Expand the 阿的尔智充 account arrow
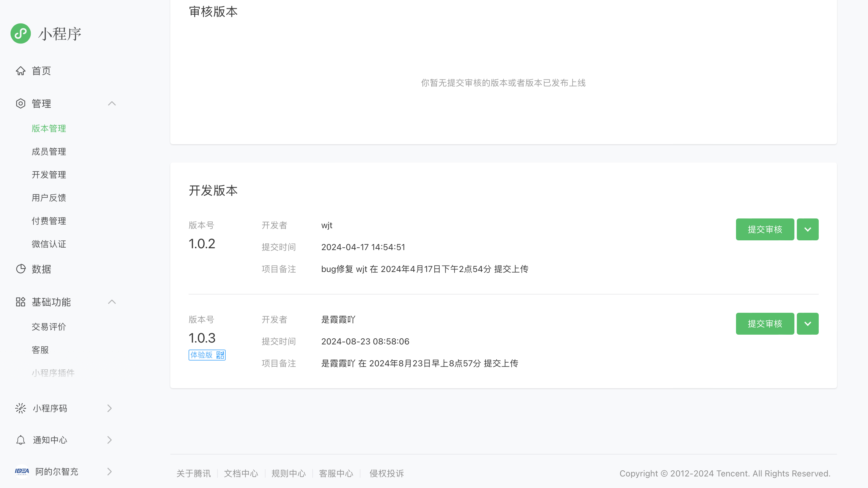The height and width of the screenshot is (488, 868). tap(109, 472)
